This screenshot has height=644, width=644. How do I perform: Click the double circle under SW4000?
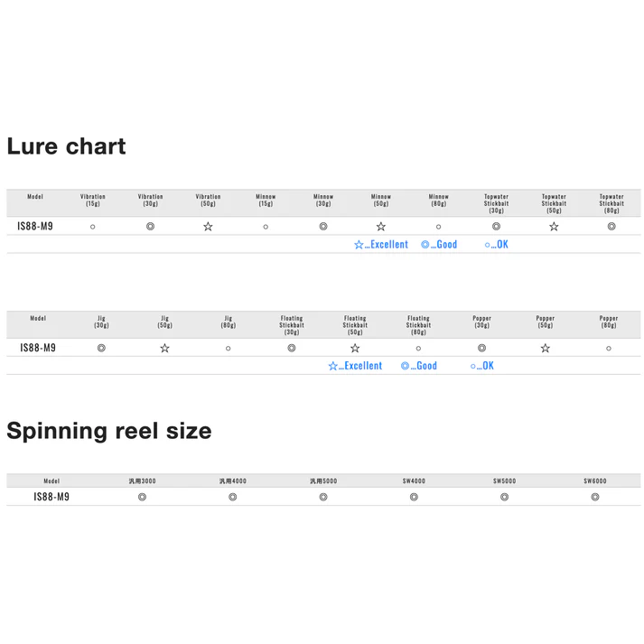click(x=414, y=497)
